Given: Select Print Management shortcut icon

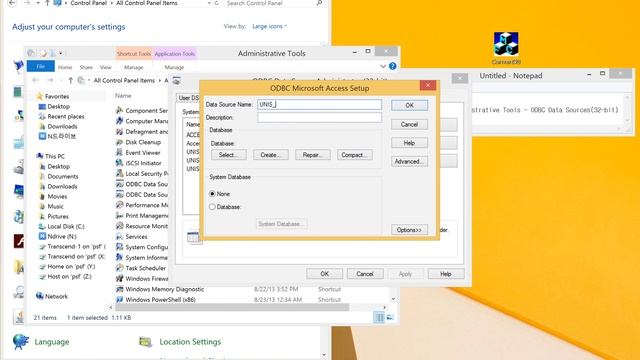Looking at the screenshot, I should 120,216.
